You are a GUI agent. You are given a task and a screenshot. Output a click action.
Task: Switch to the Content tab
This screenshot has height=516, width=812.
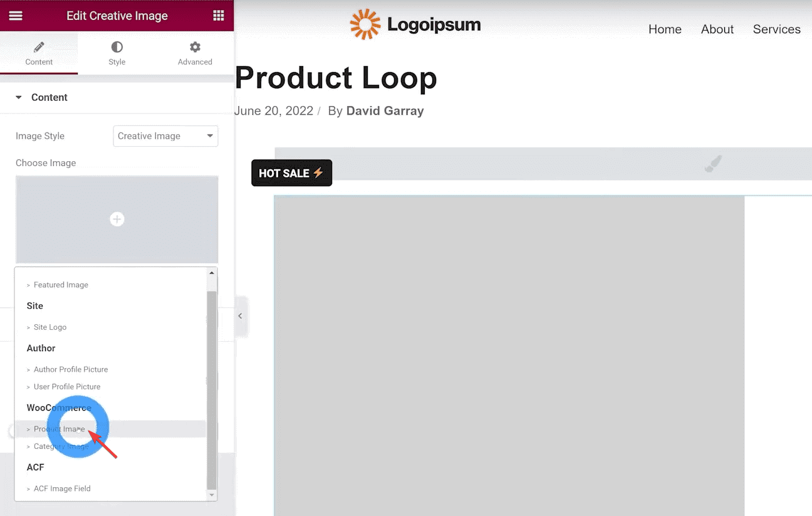[x=39, y=53]
